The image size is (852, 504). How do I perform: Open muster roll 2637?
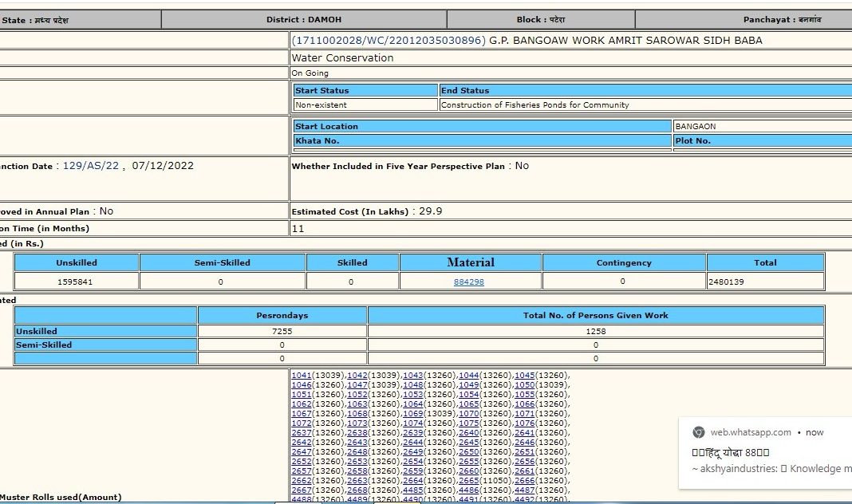(302, 433)
